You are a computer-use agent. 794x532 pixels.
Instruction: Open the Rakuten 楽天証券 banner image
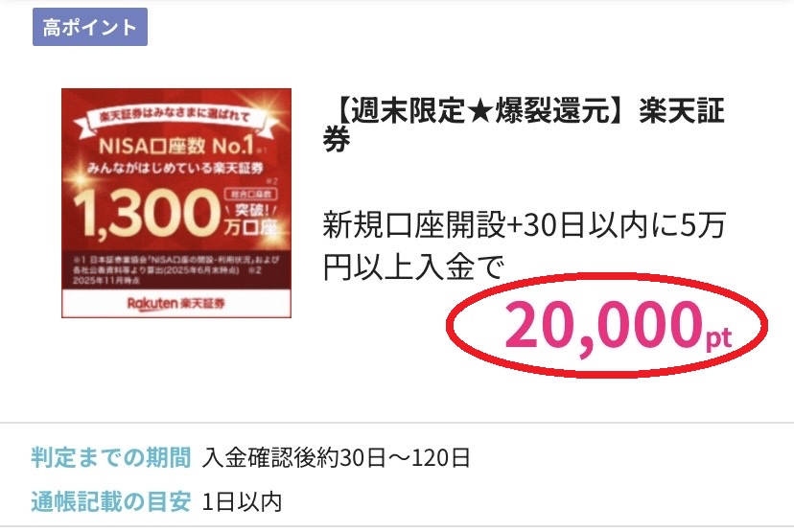coord(176,203)
